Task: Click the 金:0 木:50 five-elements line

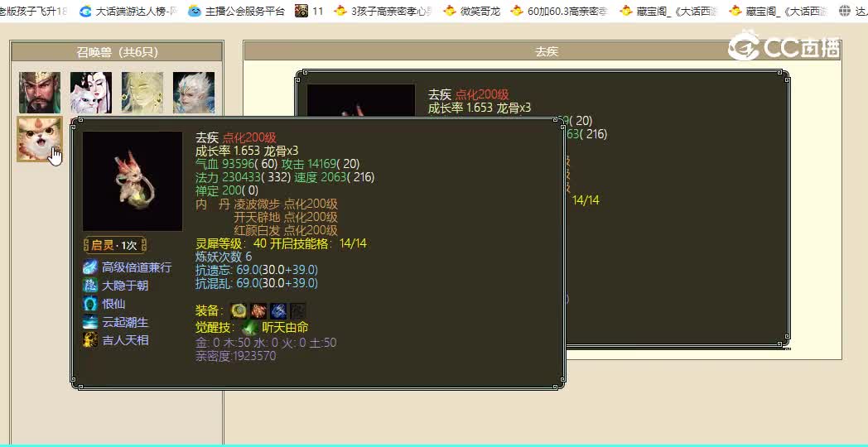Action: 266,343
